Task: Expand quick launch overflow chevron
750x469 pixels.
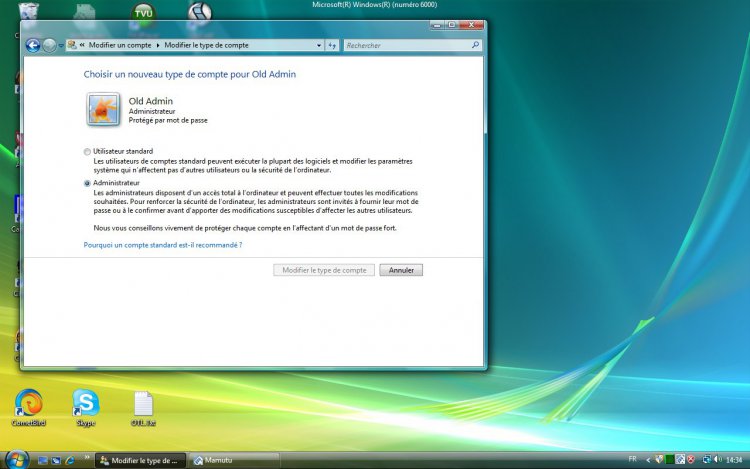Action: (87, 458)
